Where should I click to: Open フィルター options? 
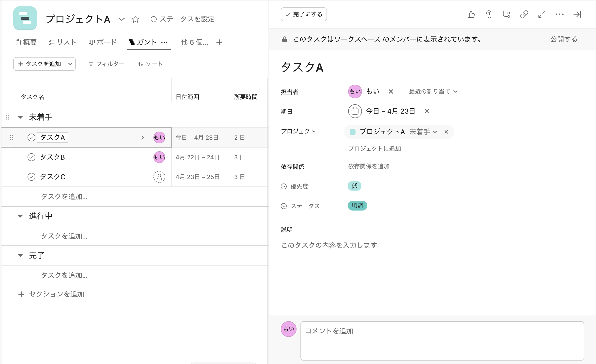[x=106, y=64]
